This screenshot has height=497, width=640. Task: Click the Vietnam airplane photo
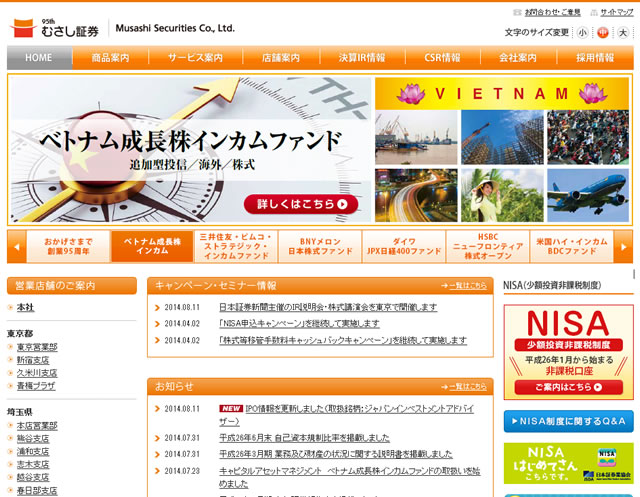[588, 195]
